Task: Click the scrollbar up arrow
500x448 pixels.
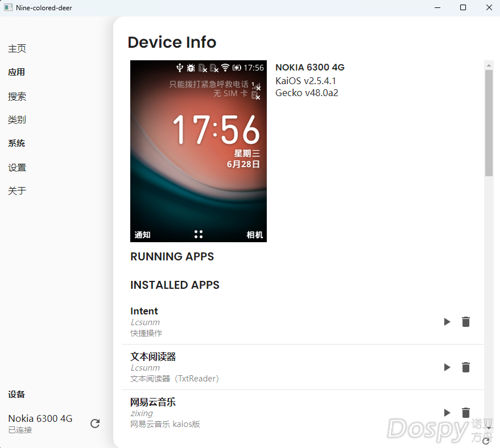Action: tap(489, 65)
